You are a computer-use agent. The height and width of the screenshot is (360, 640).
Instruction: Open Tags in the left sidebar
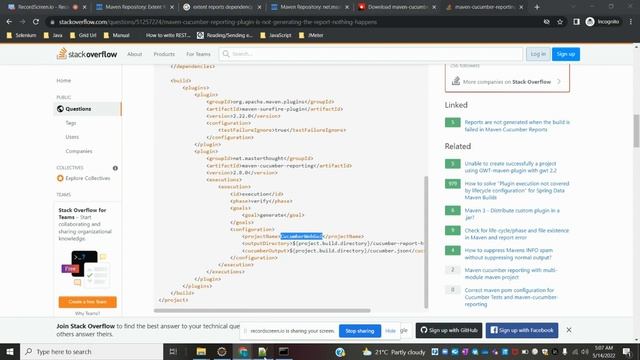[71, 123]
